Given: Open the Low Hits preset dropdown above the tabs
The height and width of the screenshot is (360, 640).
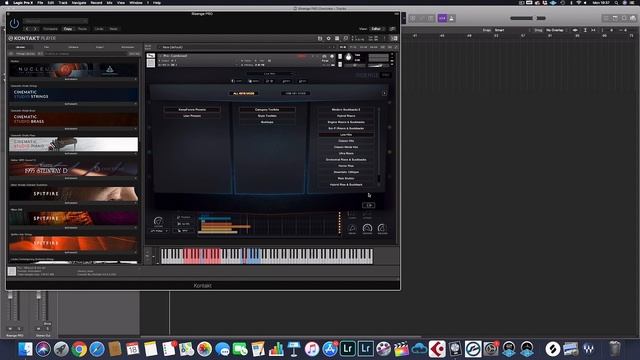Looking at the screenshot, I should tap(270, 74).
